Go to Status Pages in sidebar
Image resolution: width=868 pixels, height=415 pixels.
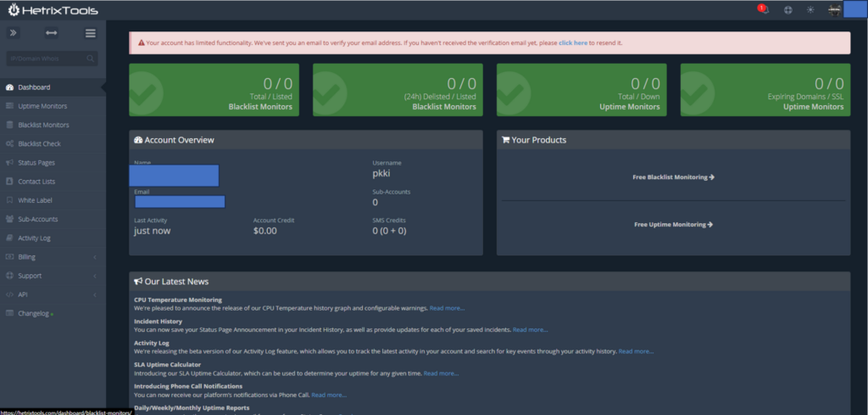point(36,162)
